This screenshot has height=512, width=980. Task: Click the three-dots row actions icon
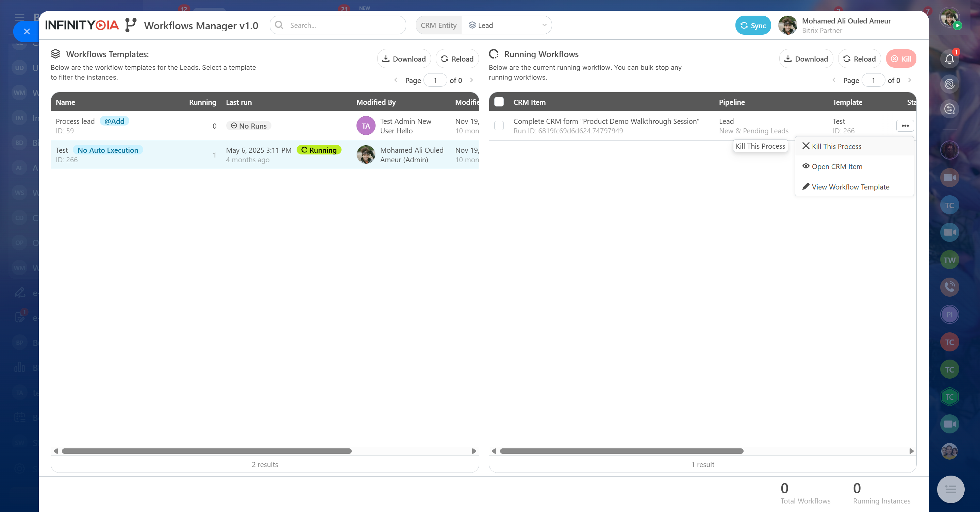pos(905,126)
